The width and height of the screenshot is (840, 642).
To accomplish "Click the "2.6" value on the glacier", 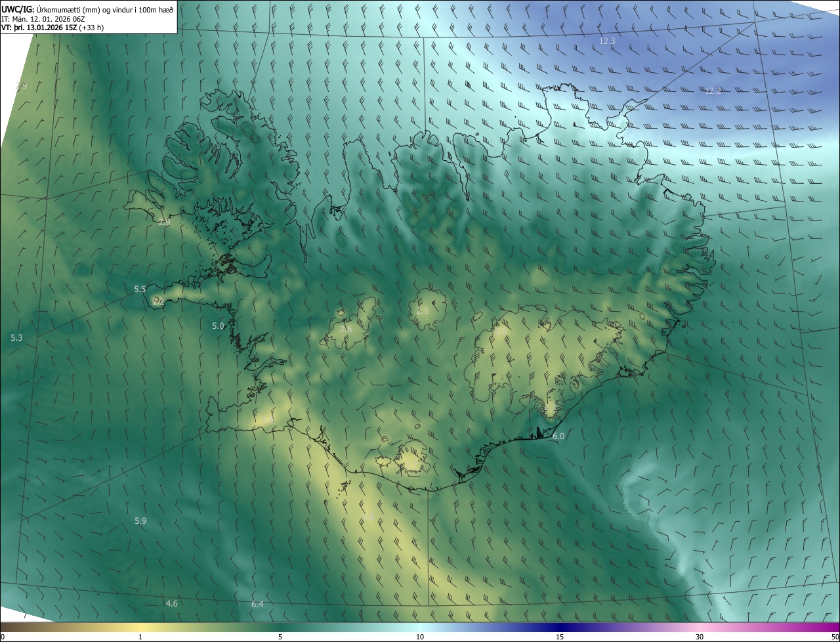I will coord(346,329).
